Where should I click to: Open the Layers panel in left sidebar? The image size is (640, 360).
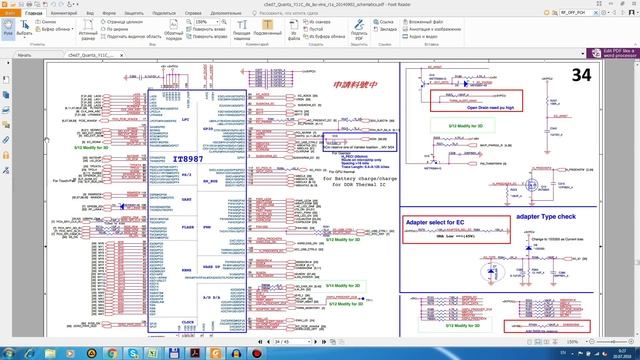click(6, 110)
